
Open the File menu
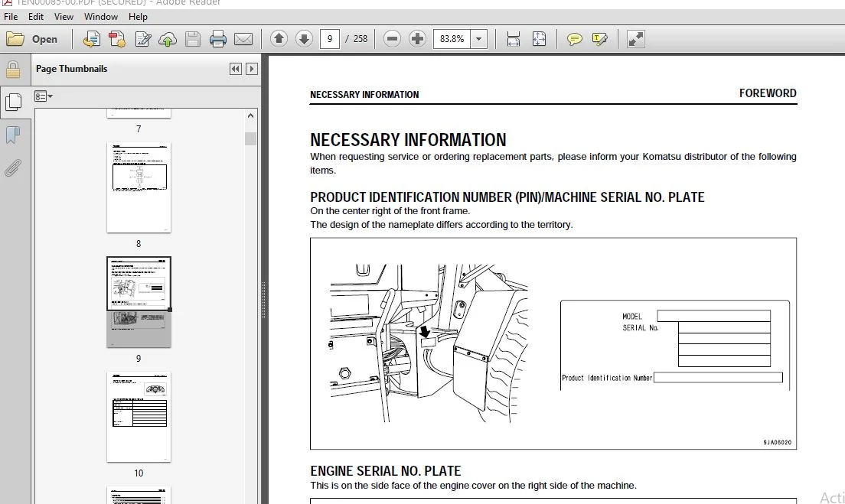(11, 17)
